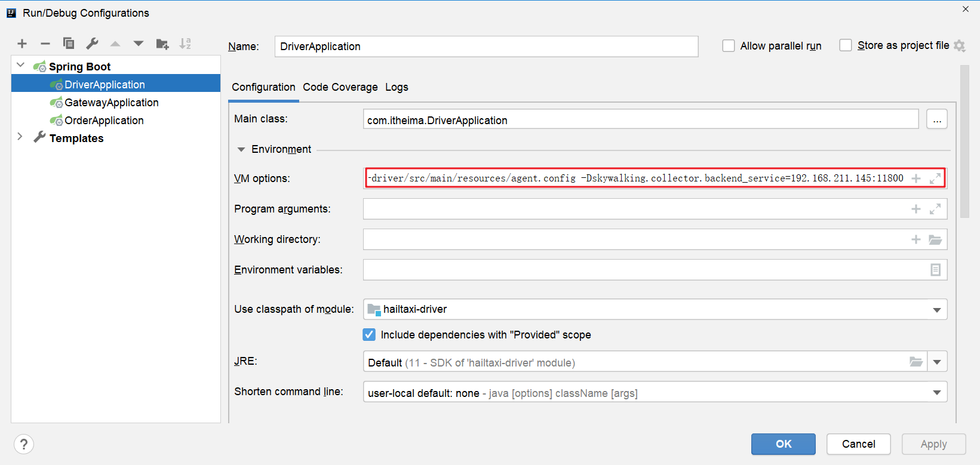
Task: Focus the Name input field
Action: (x=486, y=47)
